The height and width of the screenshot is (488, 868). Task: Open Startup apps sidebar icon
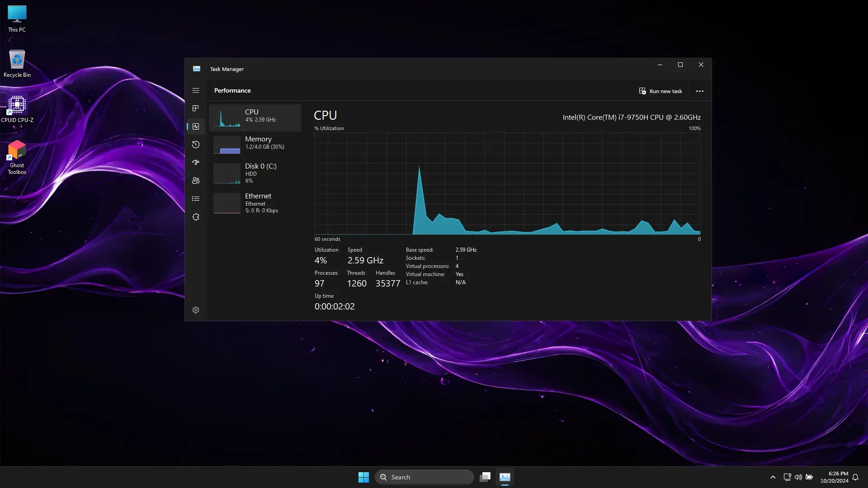click(x=196, y=163)
